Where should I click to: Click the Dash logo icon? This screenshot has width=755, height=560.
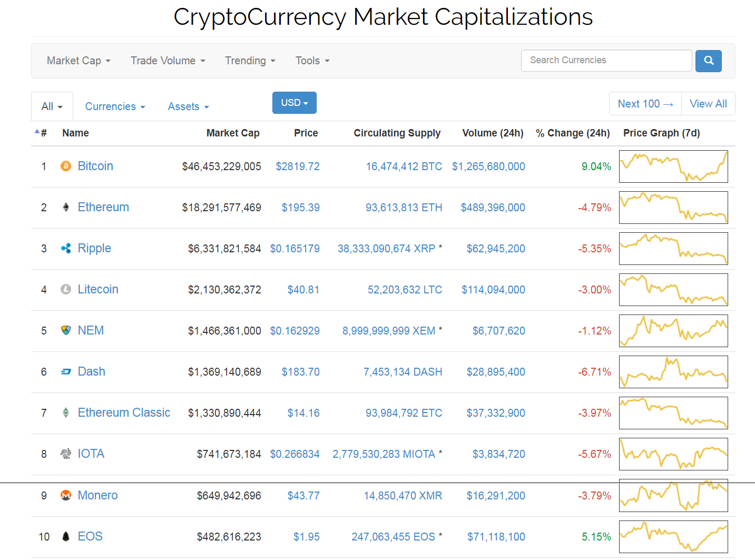click(66, 372)
